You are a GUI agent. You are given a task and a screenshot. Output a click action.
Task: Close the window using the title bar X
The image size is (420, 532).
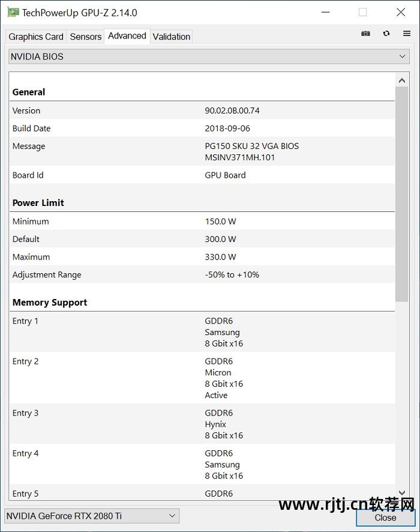pyautogui.click(x=401, y=12)
